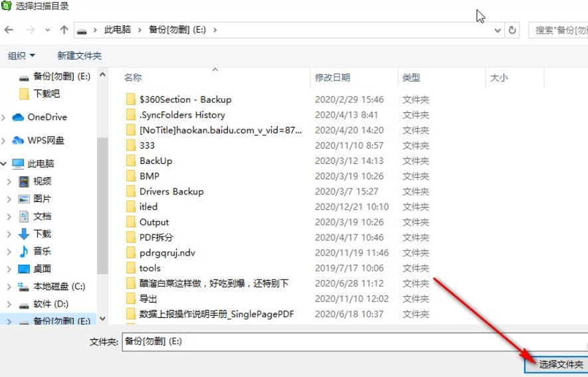Screen dimensions: 588x377
Task: Open the 文档 library icon
Action: coord(24,216)
